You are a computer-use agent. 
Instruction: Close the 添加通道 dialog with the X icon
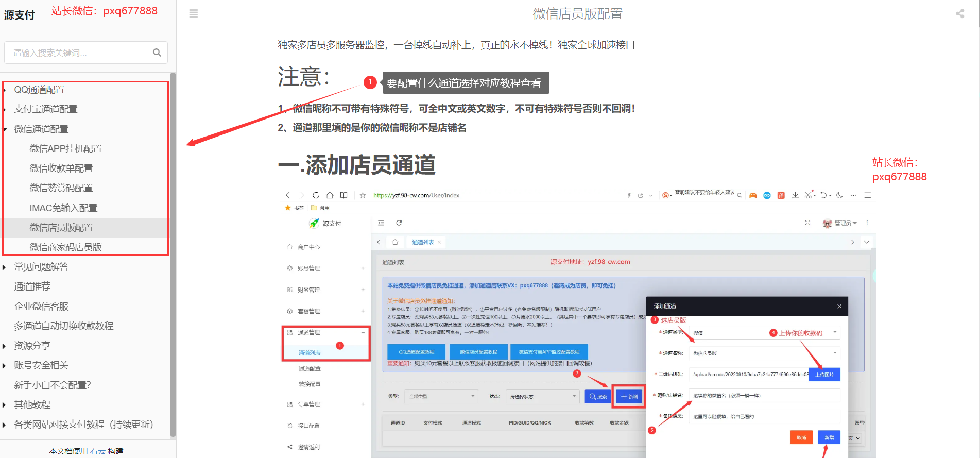tap(839, 306)
